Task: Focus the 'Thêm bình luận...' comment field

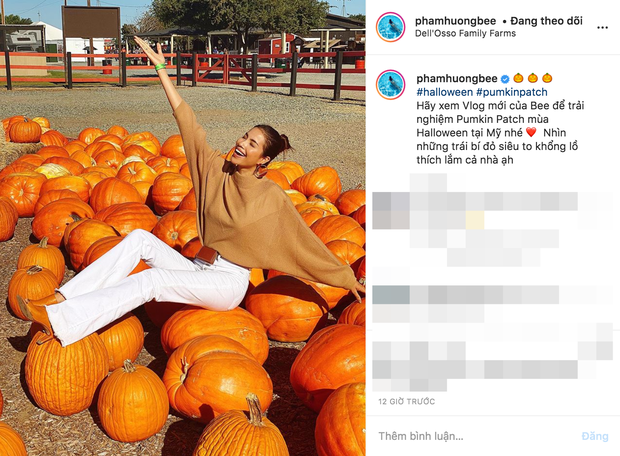Action: [474, 436]
